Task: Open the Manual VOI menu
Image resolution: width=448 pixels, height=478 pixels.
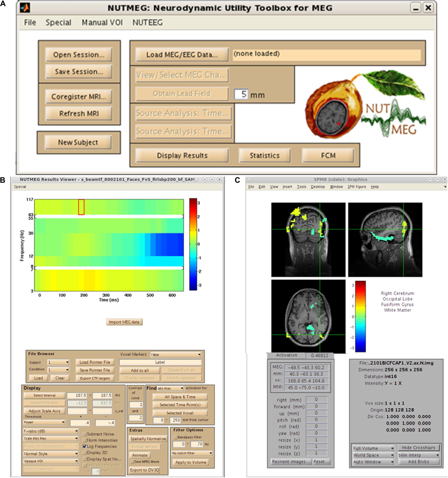Action: click(x=102, y=23)
